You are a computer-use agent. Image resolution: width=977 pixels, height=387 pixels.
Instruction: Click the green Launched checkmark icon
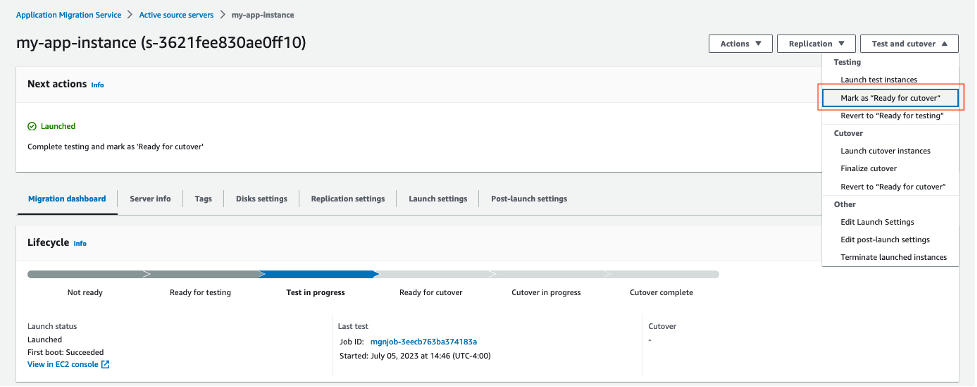32,126
